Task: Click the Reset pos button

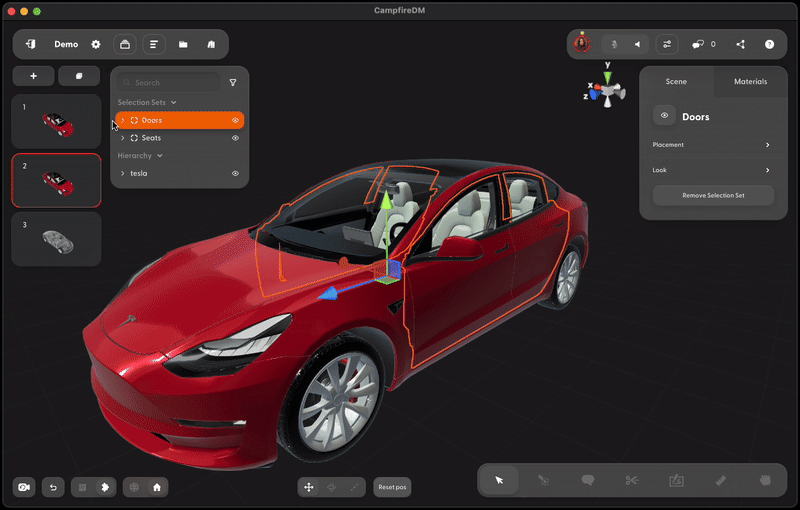Action: click(x=392, y=487)
